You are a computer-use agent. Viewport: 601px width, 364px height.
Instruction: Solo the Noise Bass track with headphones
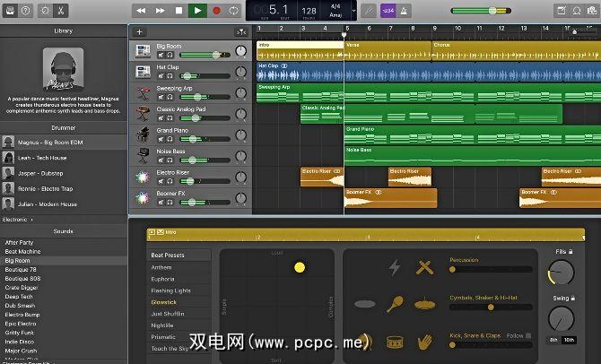[170, 160]
